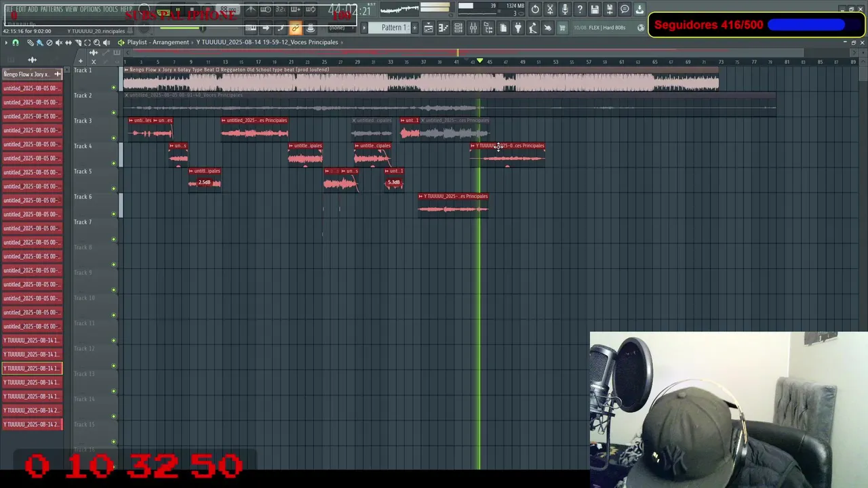Image resolution: width=868 pixels, height=488 pixels.
Task: Select the Mute tool in playlist toolbar
Action: point(59,43)
